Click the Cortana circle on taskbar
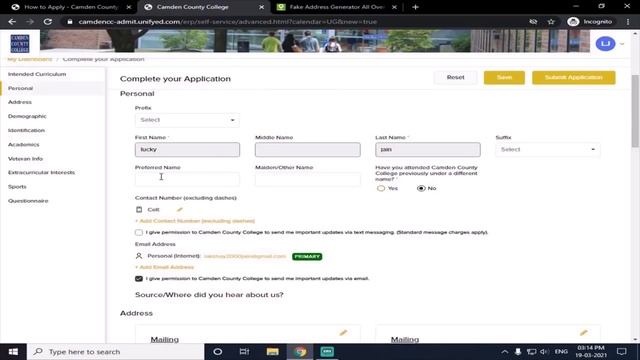The image size is (640, 360). click(218, 351)
